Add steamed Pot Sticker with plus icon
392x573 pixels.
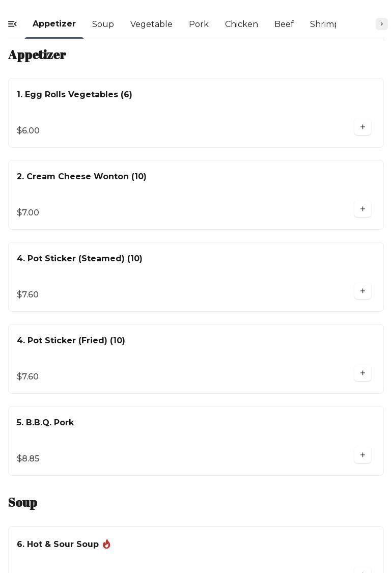click(x=362, y=291)
